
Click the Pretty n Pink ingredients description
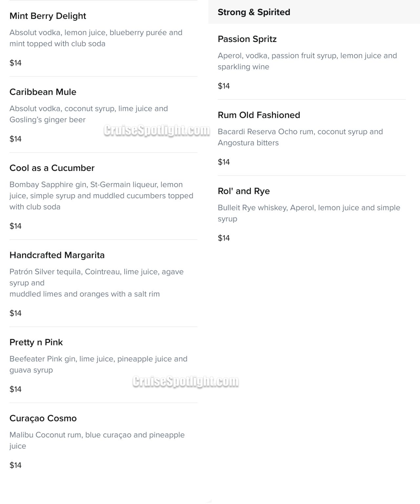pos(98,365)
